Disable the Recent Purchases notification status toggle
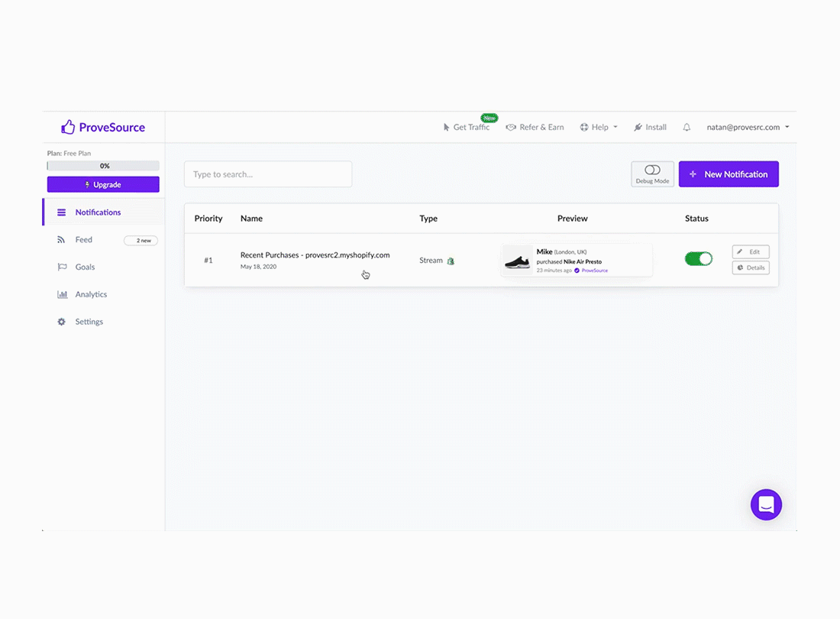 click(698, 258)
